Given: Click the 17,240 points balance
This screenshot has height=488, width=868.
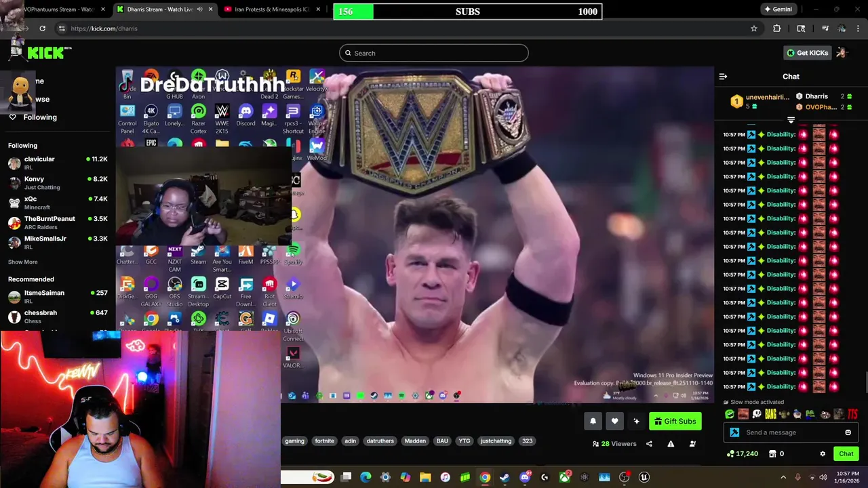Looking at the screenshot, I should tap(743, 453).
